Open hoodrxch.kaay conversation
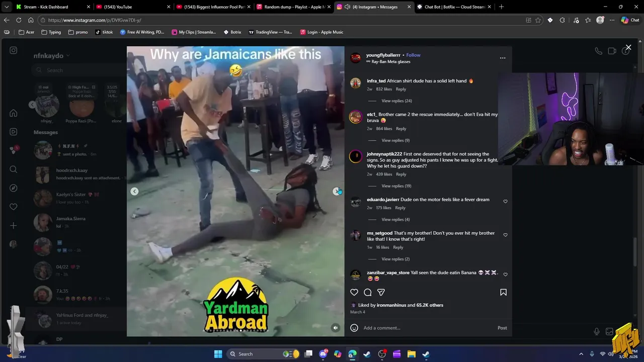 pos(75,174)
